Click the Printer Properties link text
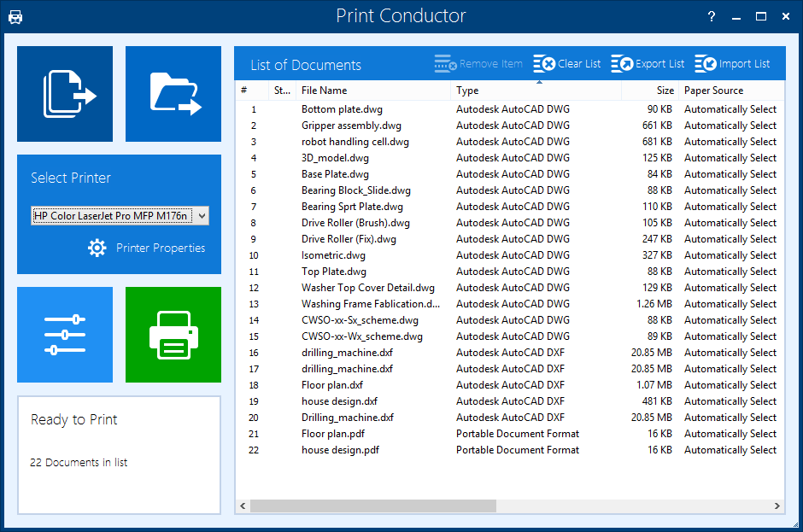Viewport: 803px width, 532px height. (161, 248)
